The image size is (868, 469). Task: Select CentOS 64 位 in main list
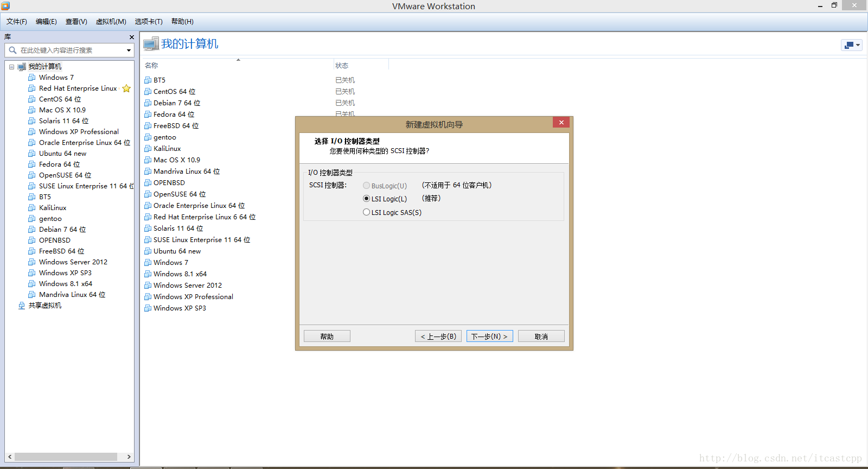[175, 92]
